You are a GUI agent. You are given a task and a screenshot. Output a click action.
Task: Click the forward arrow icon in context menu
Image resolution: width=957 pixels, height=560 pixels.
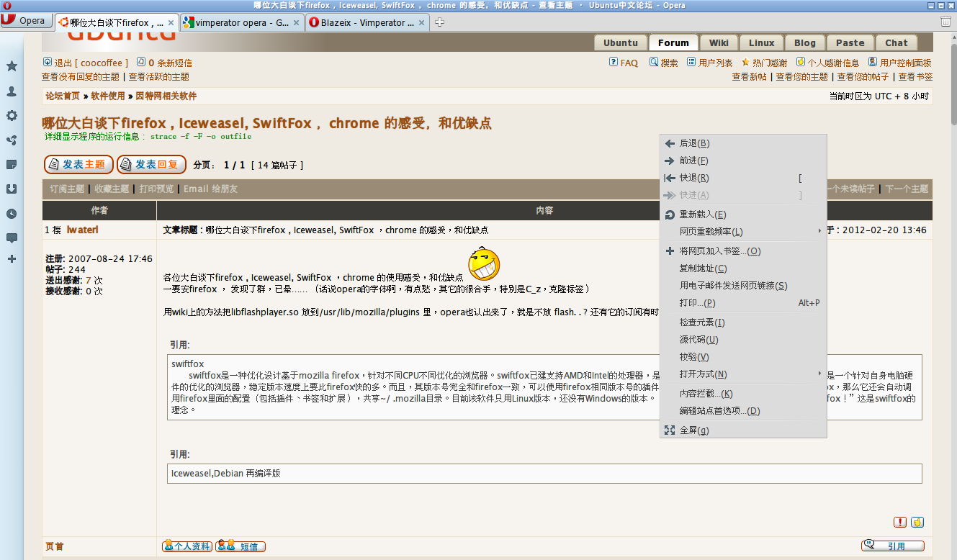pyautogui.click(x=670, y=161)
